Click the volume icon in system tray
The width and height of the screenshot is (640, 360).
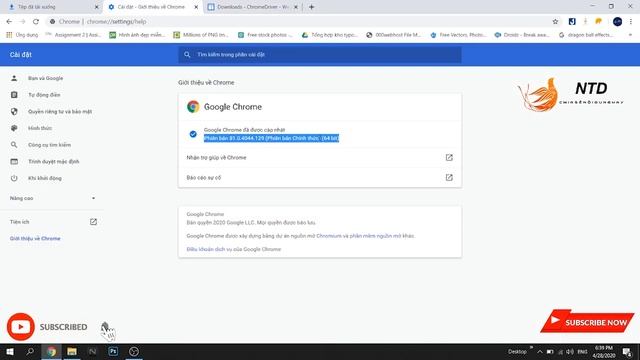coord(570,352)
